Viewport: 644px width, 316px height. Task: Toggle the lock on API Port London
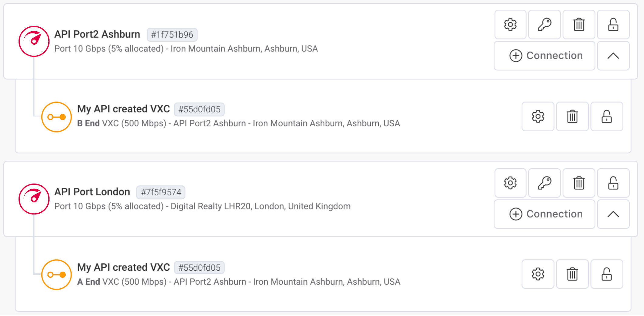pyautogui.click(x=613, y=183)
